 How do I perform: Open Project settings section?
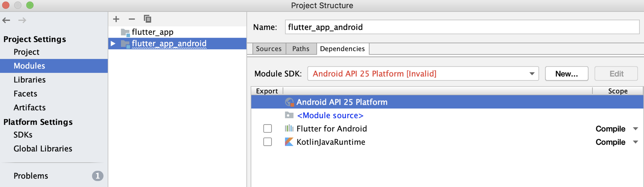26,52
